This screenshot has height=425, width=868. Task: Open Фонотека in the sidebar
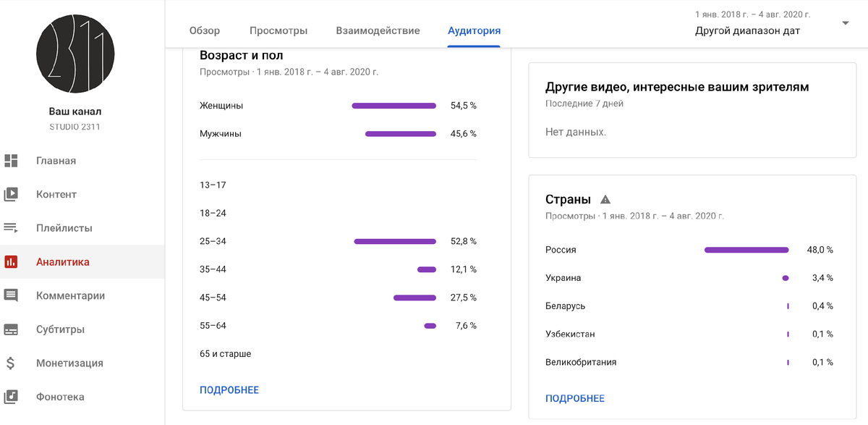click(x=82, y=397)
